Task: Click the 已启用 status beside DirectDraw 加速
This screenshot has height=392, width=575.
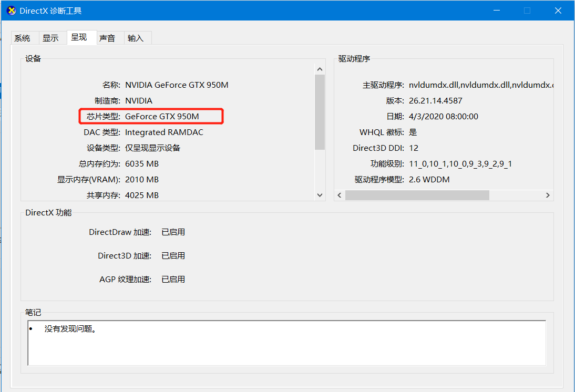Action: point(173,232)
